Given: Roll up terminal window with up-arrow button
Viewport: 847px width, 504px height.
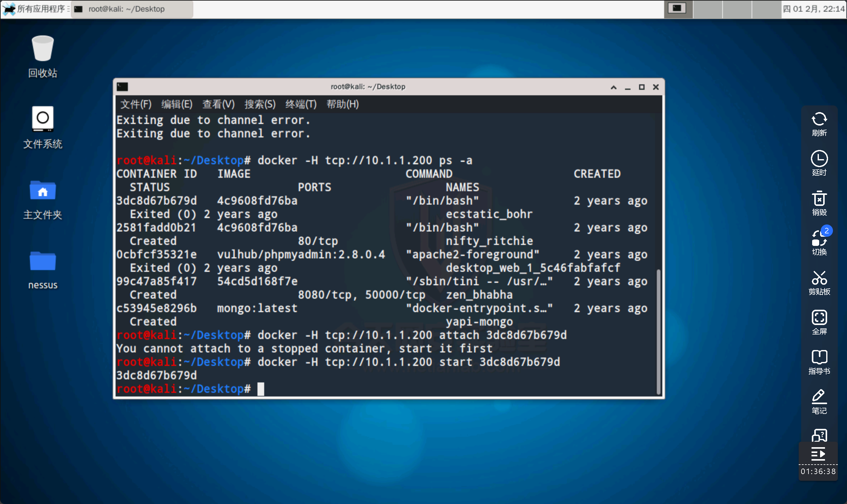Looking at the screenshot, I should (x=613, y=87).
